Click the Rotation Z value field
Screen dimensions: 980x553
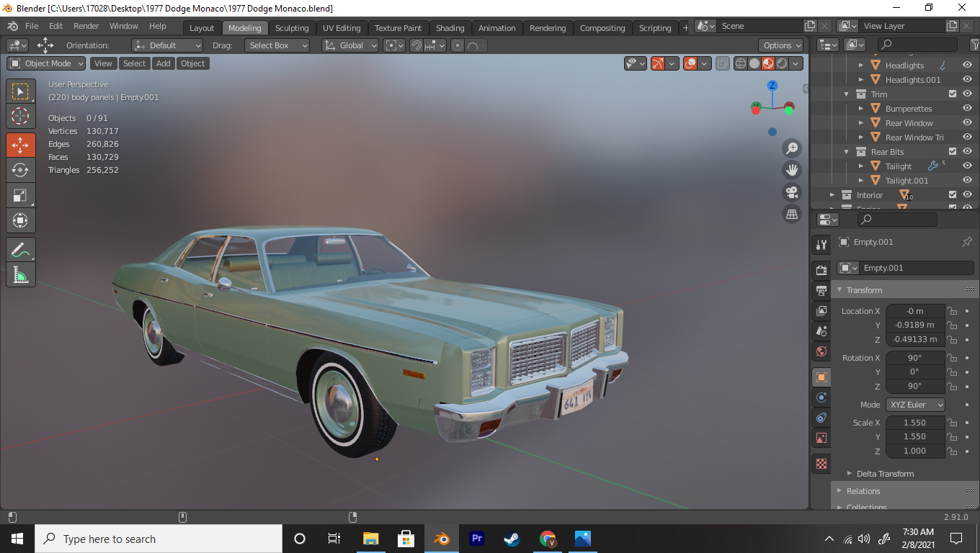pos(915,386)
